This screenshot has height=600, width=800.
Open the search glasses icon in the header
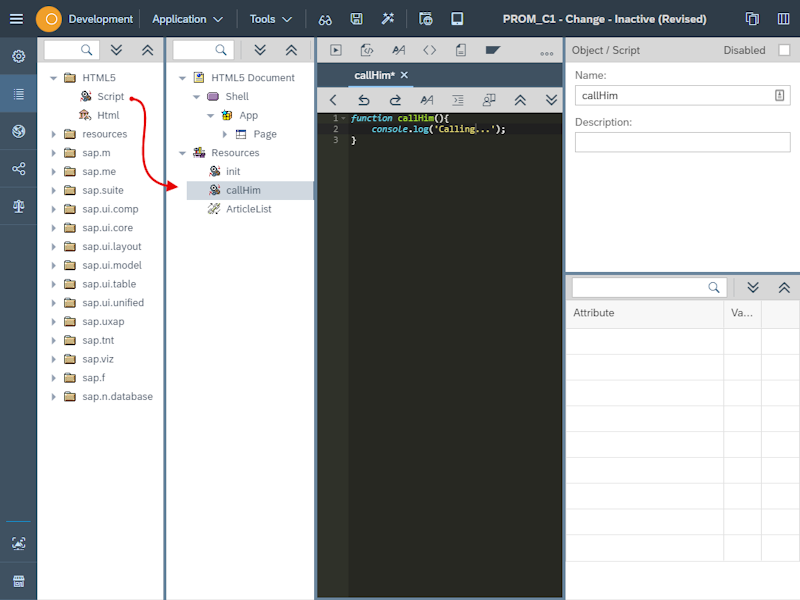pyautogui.click(x=324, y=18)
